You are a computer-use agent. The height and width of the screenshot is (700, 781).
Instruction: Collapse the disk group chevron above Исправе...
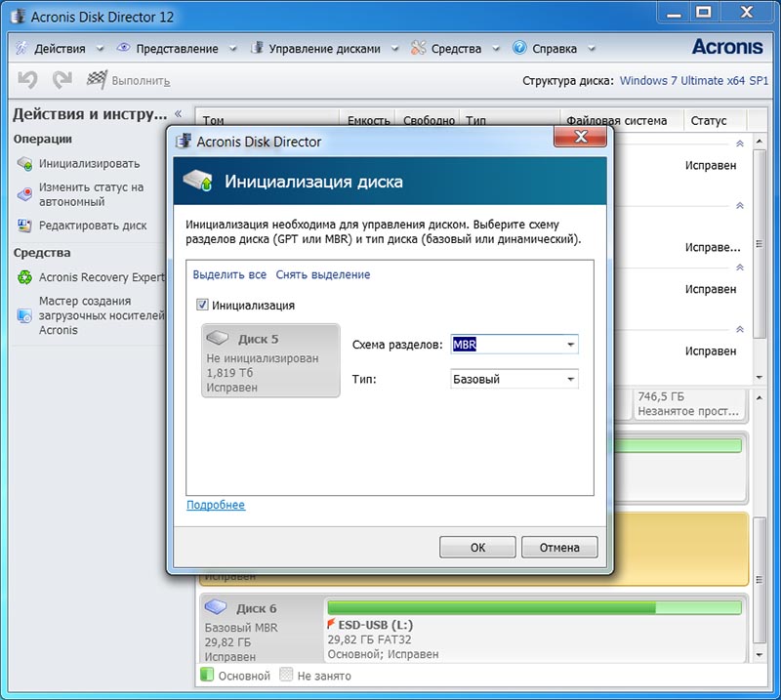click(x=740, y=206)
